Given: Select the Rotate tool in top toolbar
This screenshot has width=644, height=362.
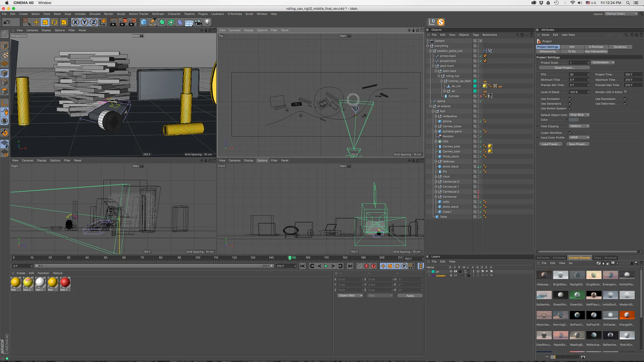Looking at the screenshot, I should 54,22.
